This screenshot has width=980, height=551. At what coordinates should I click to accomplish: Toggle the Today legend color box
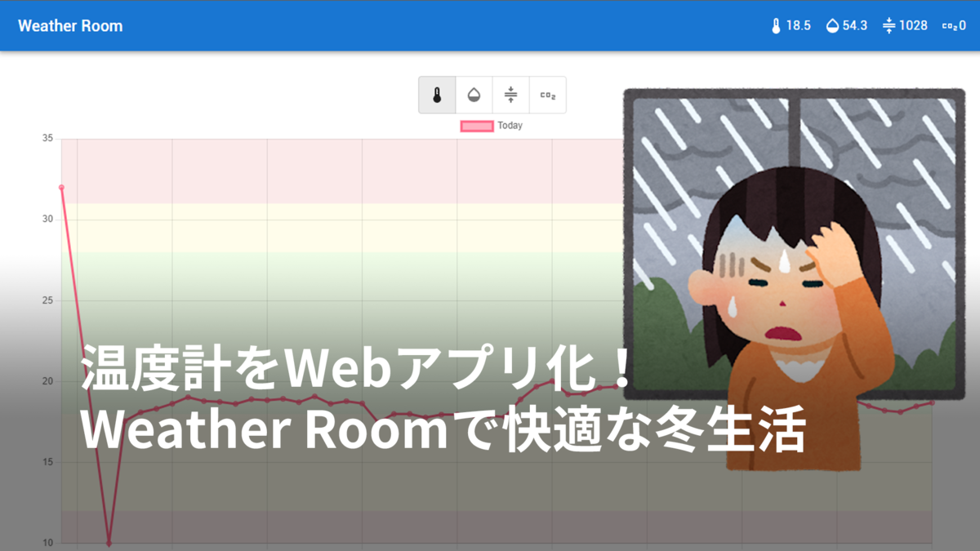coord(477,126)
